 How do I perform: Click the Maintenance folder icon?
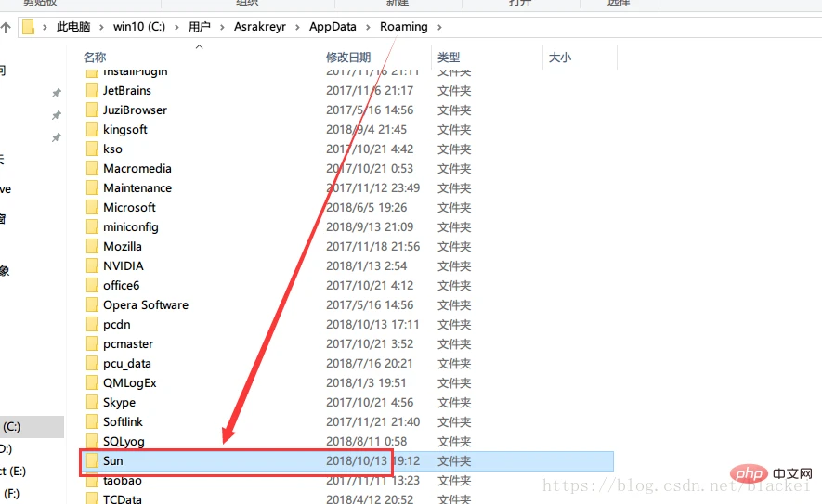[92, 187]
